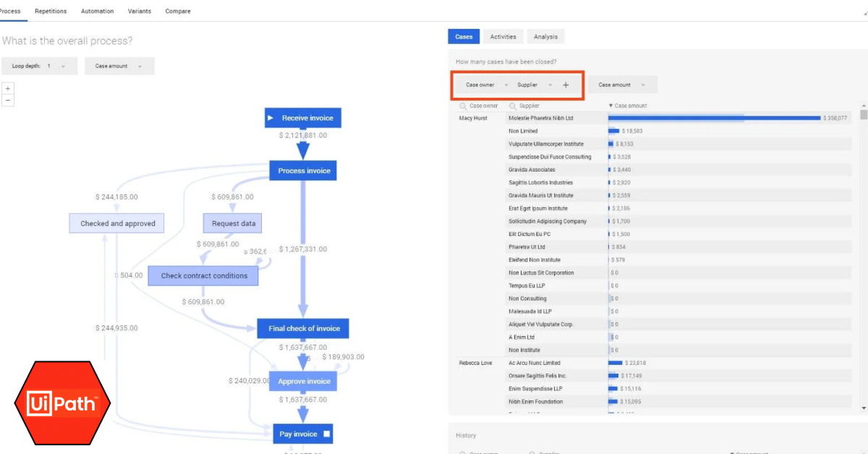Select the Check contract conditions node
Screen dimensions: 868x454
(204, 276)
